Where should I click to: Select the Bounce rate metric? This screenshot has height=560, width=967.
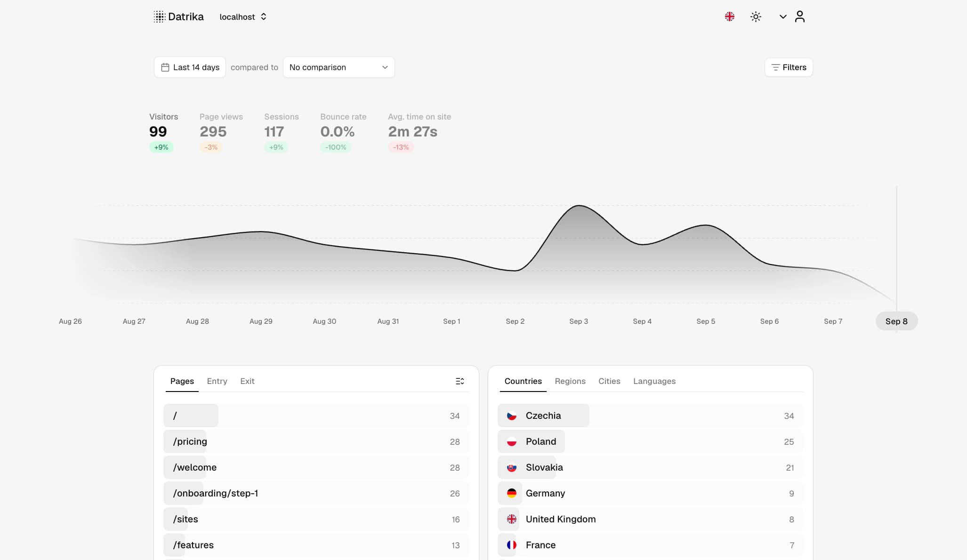pyautogui.click(x=343, y=132)
